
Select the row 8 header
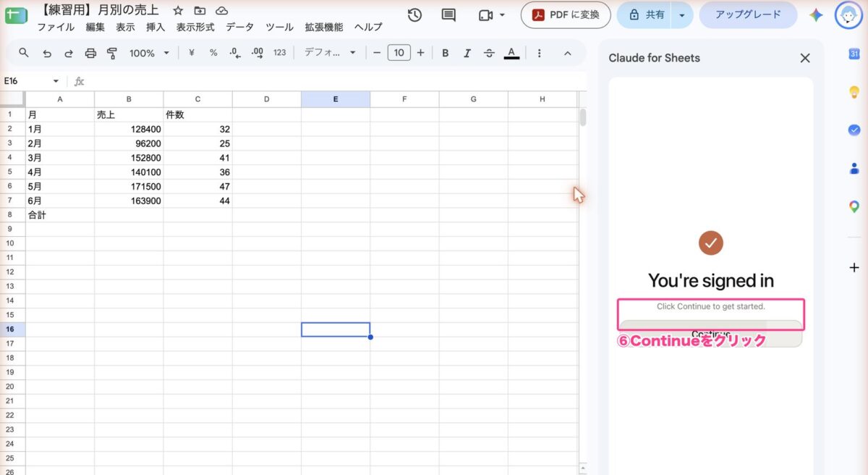(11, 215)
